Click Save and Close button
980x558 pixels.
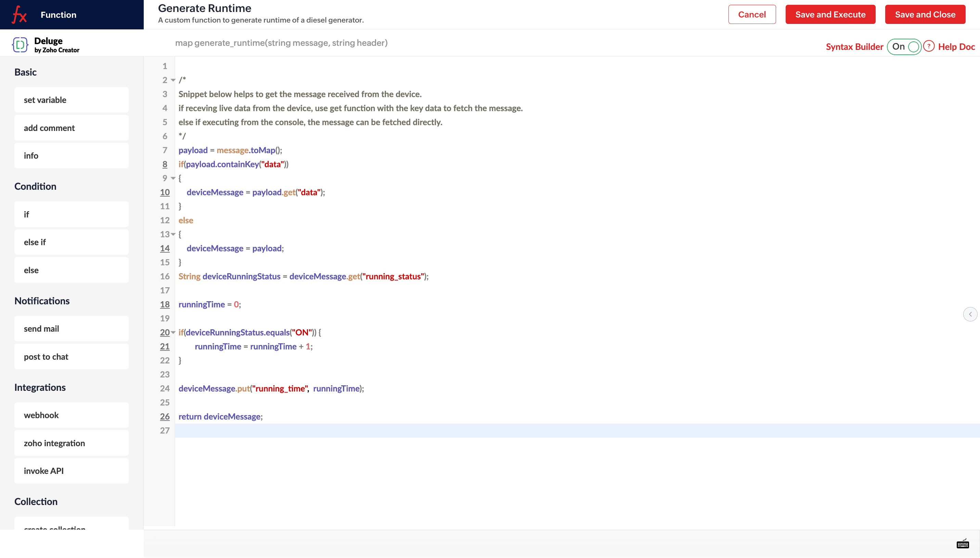[x=925, y=15]
